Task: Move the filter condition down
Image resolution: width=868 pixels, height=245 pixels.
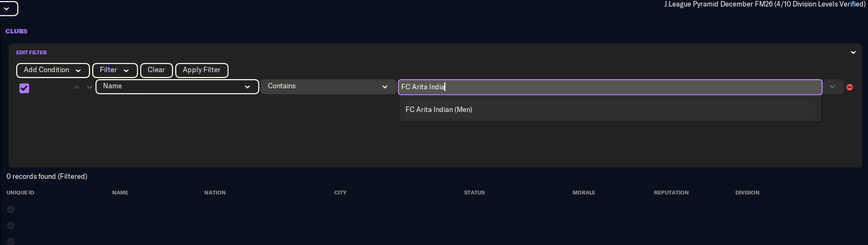Action: pyautogui.click(x=90, y=87)
